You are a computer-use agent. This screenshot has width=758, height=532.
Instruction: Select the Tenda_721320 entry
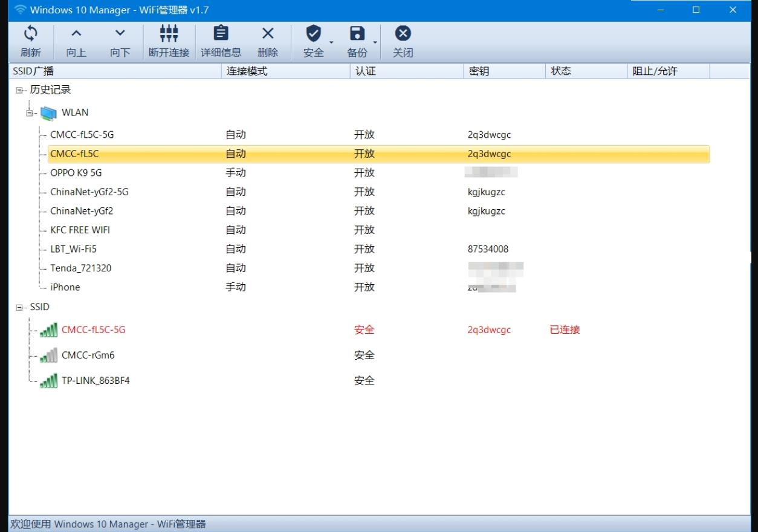tap(80, 268)
